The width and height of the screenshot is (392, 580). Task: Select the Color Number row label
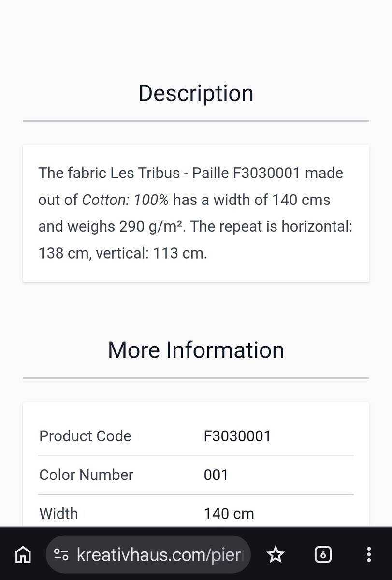86,475
